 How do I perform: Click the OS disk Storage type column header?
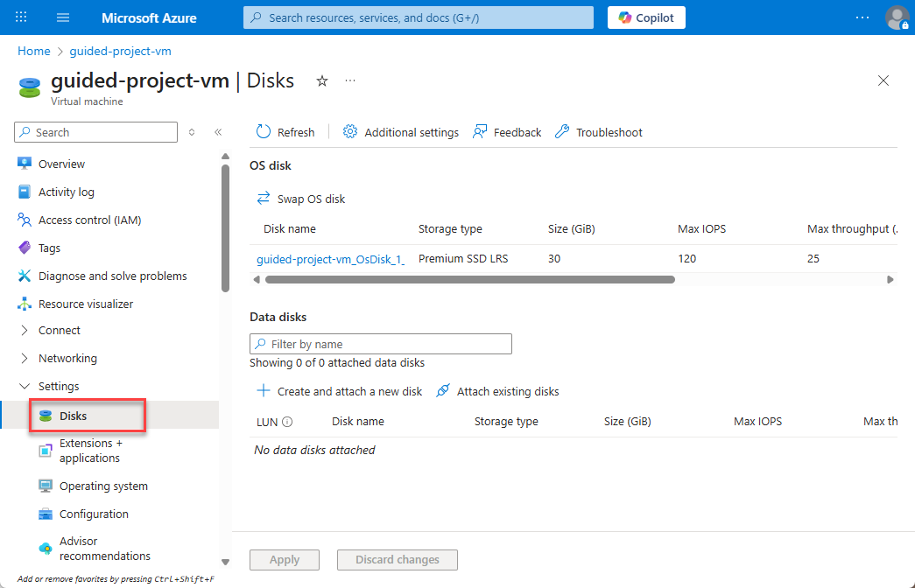(x=450, y=229)
